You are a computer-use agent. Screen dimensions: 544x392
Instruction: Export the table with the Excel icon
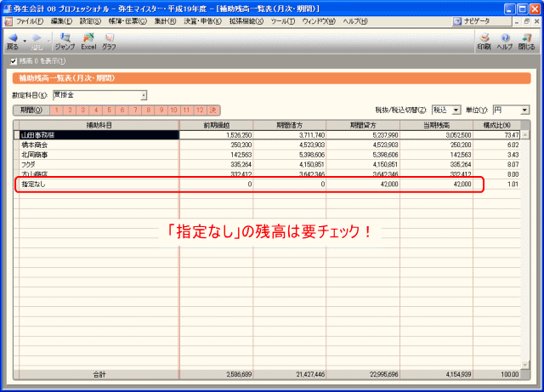pyautogui.click(x=88, y=42)
